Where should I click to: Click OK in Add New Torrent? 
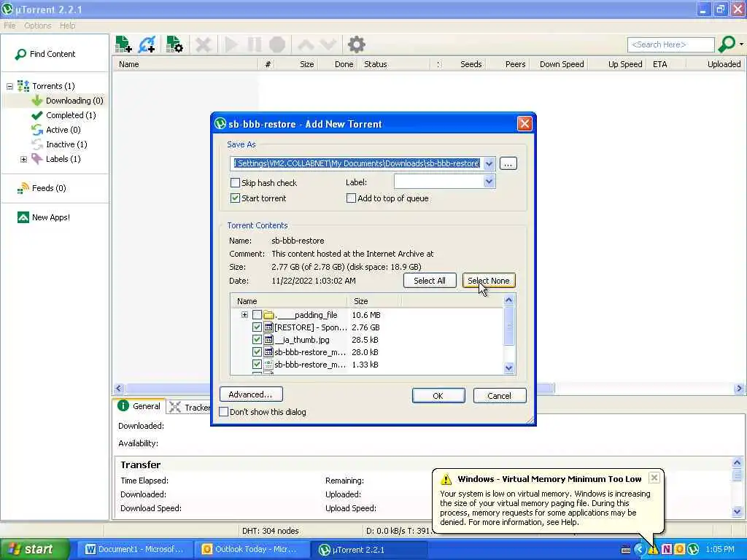(x=438, y=396)
